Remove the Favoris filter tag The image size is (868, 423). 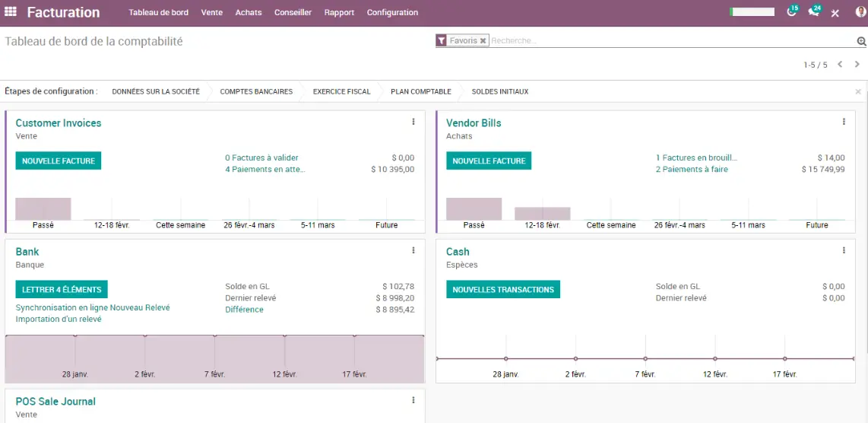(x=483, y=40)
